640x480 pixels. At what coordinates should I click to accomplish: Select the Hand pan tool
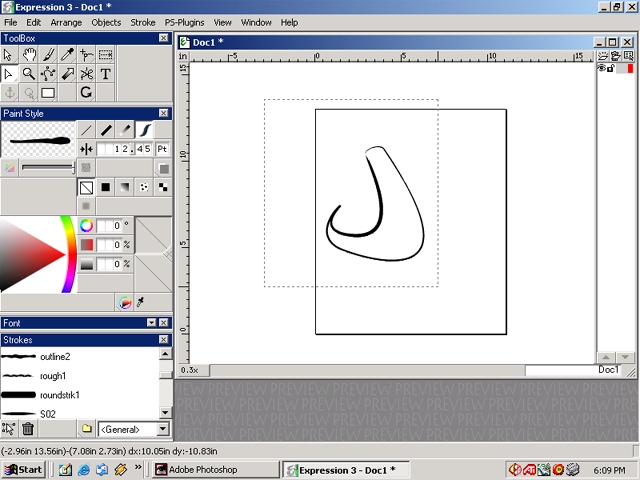[x=29, y=54]
